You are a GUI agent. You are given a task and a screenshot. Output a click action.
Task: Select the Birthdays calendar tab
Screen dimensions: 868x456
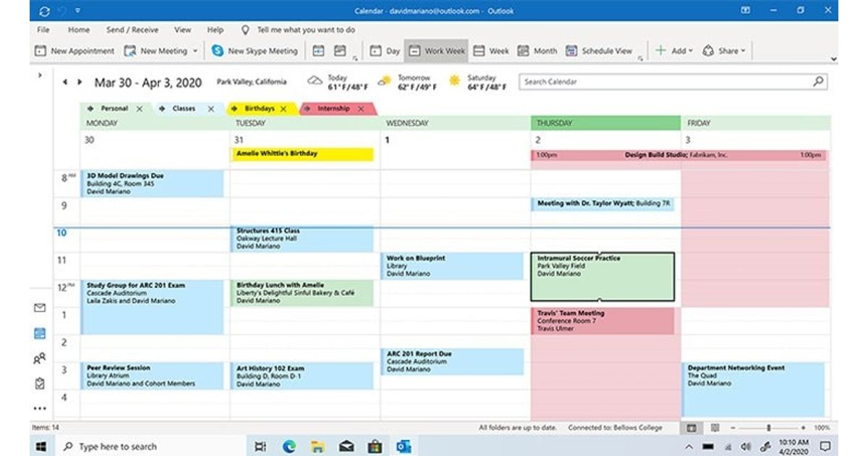point(258,109)
